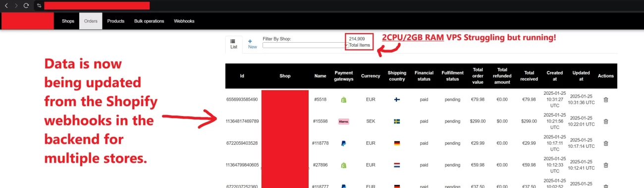Click the Total received column header

pos(529,76)
